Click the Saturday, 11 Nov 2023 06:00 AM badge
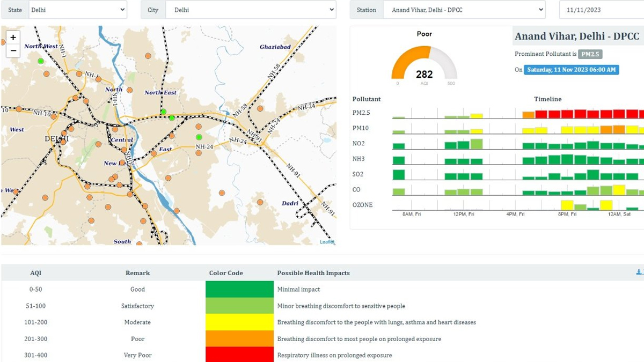Viewport: 644px width, 362px height. point(572,70)
